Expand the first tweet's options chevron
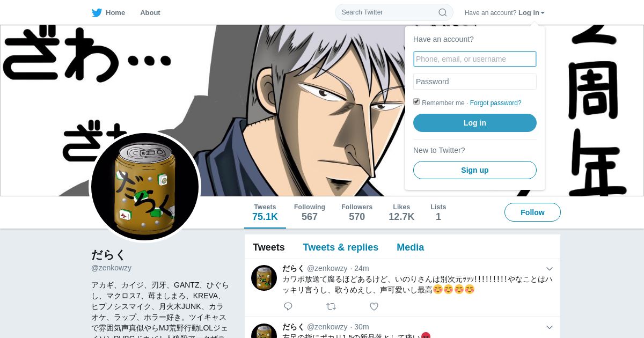Viewport: 644px width, 338px height. click(x=549, y=269)
